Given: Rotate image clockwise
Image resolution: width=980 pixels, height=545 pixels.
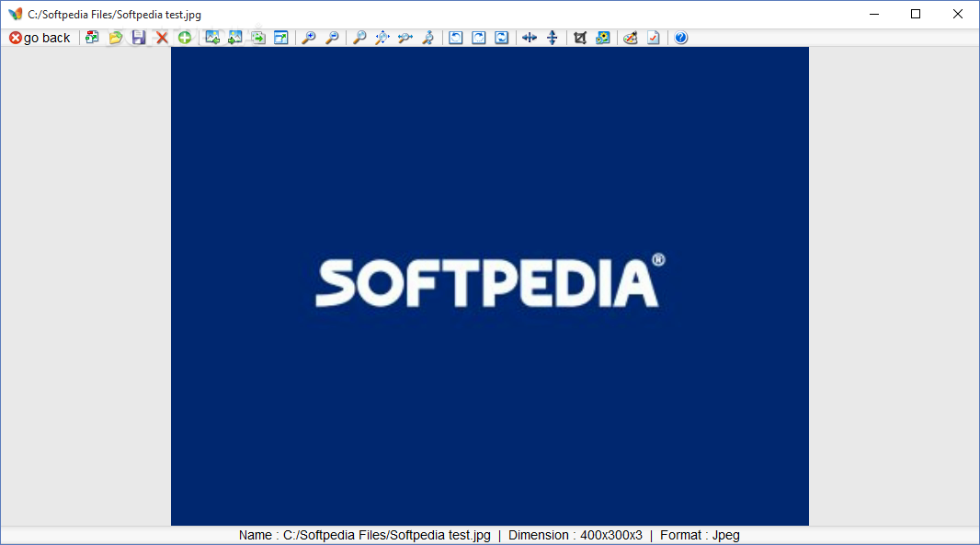Looking at the screenshot, I should pyautogui.click(x=479, y=38).
